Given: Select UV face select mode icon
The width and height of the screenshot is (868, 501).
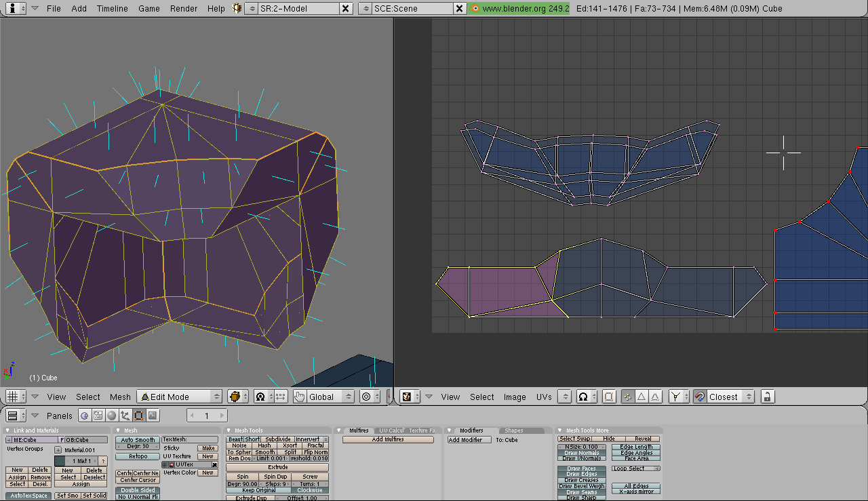Looking at the screenshot, I should [655, 397].
